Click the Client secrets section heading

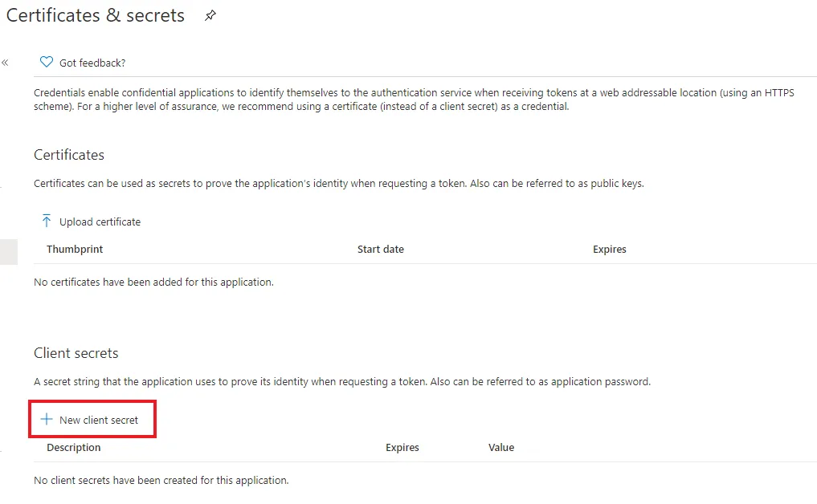(x=76, y=353)
